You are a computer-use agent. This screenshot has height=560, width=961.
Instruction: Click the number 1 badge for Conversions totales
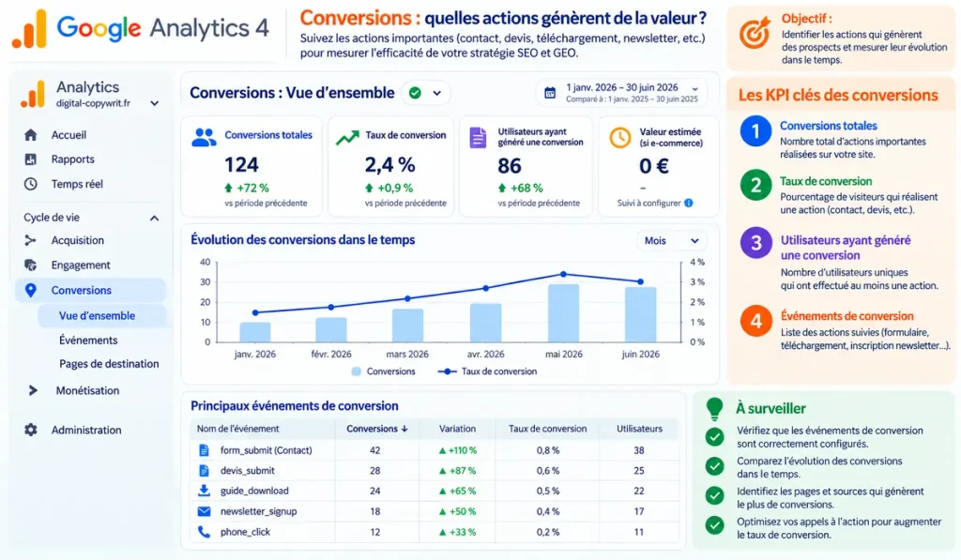(x=755, y=131)
